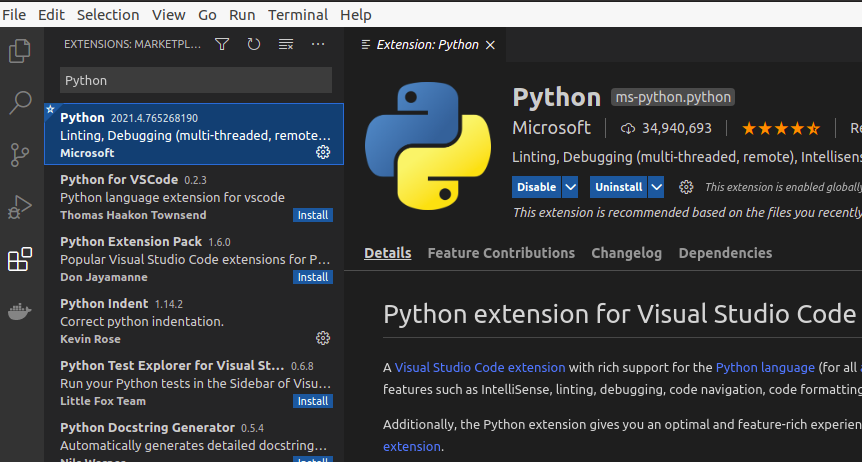
Task: Switch to the Changelog tab
Action: pos(627,253)
